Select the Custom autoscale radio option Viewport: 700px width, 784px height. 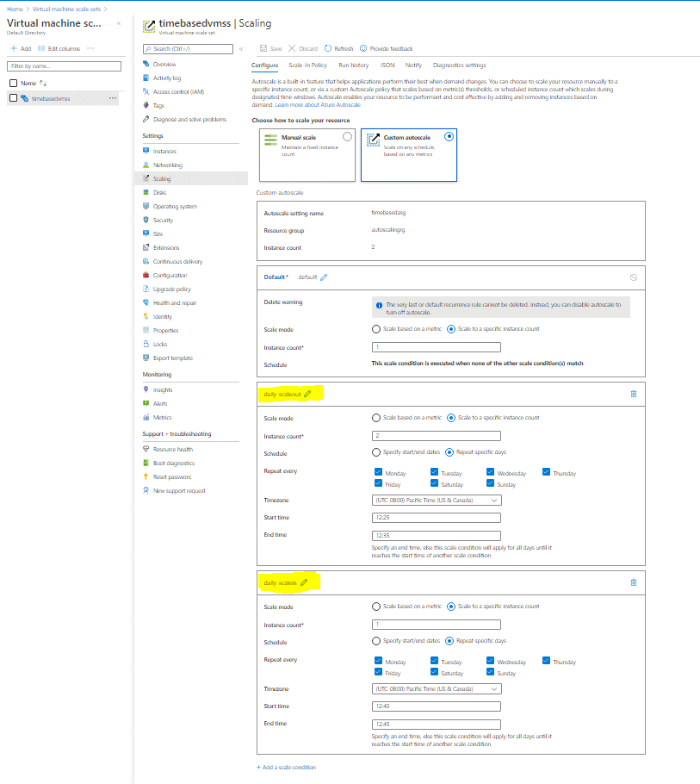click(449, 136)
